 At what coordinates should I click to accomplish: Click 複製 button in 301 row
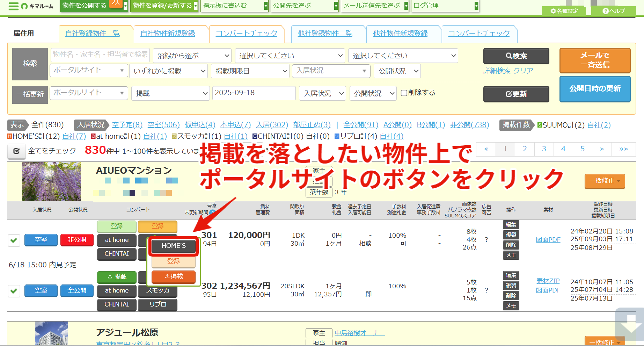[x=511, y=235]
